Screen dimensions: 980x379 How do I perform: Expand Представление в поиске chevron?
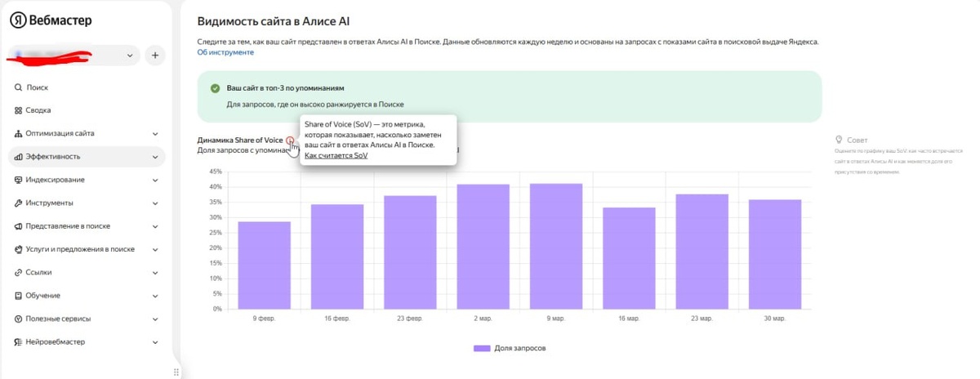[155, 226]
